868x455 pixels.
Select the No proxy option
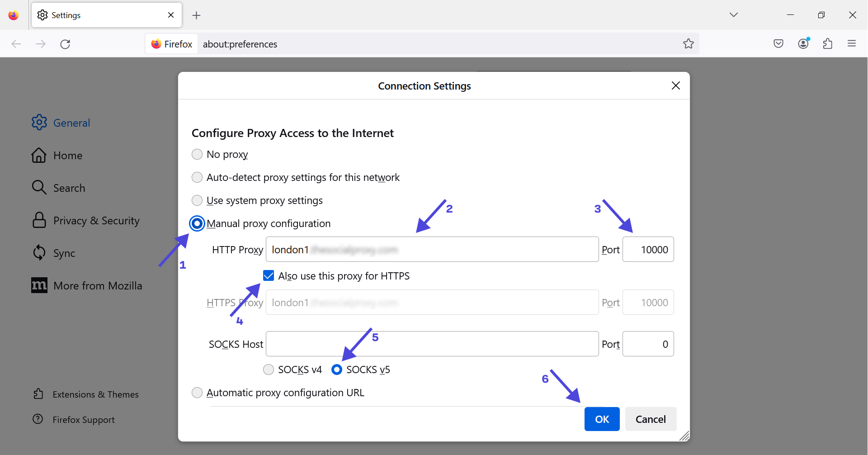click(197, 154)
